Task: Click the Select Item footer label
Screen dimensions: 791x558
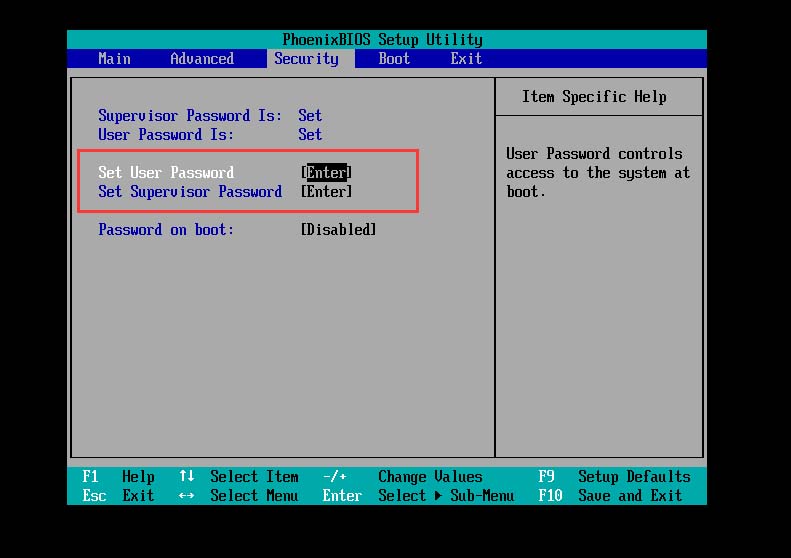Action: (x=254, y=476)
